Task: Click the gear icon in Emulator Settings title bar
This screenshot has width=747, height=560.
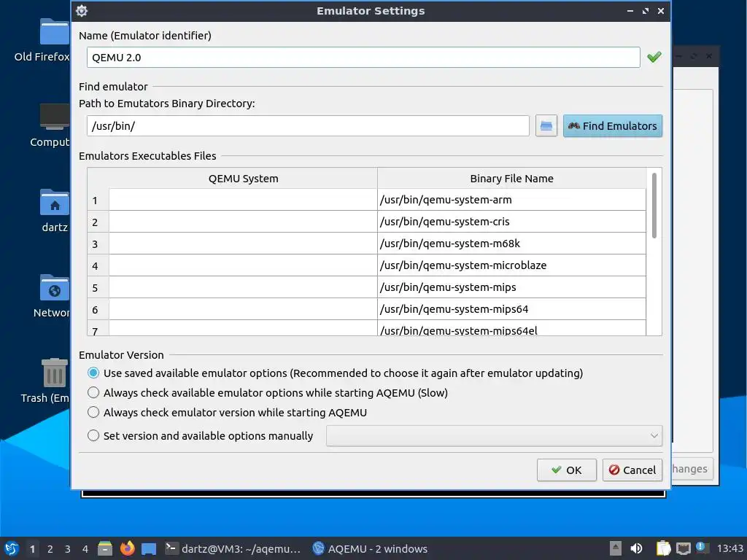Action: tap(82, 10)
